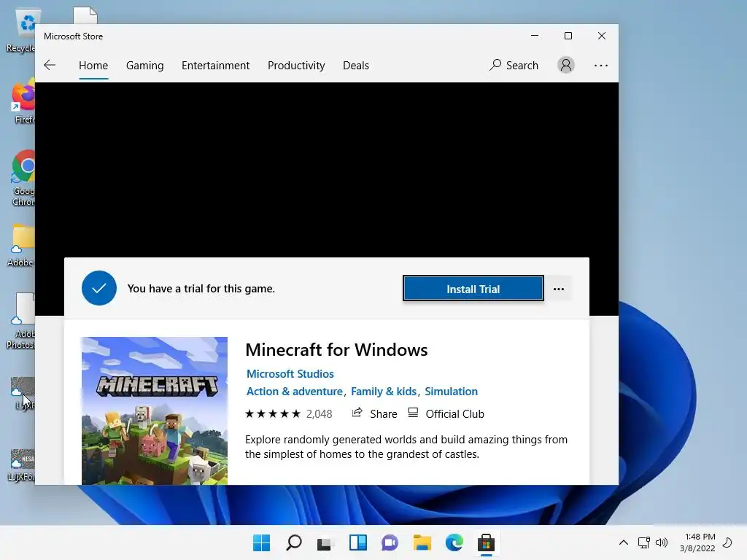View the five-star ratings for Minecraft
Screen dimensions: 747x560
(273, 414)
